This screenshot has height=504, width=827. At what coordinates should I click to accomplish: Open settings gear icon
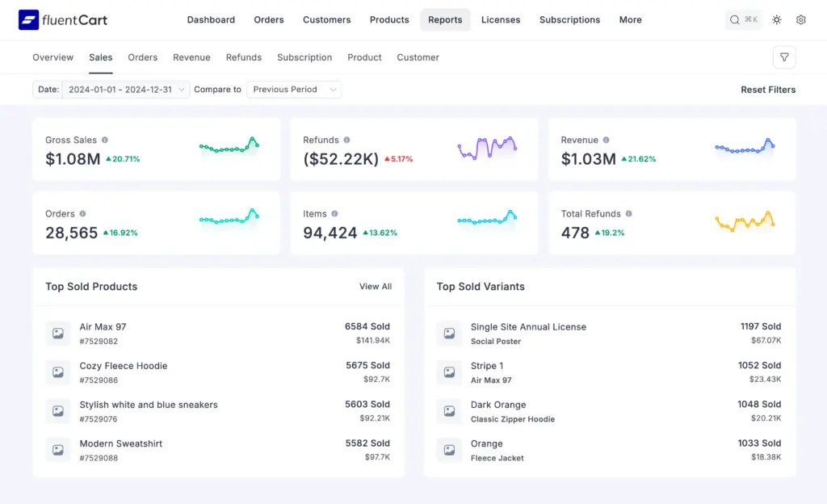pyautogui.click(x=801, y=20)
